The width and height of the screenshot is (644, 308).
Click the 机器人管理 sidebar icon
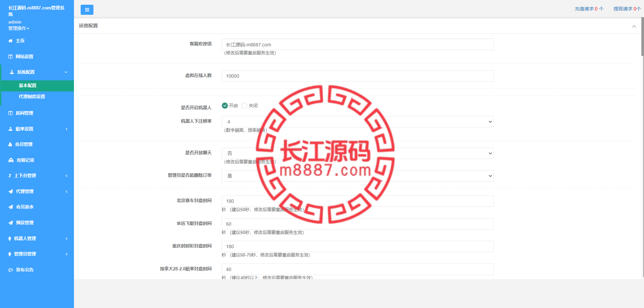(x=10, y=238)
